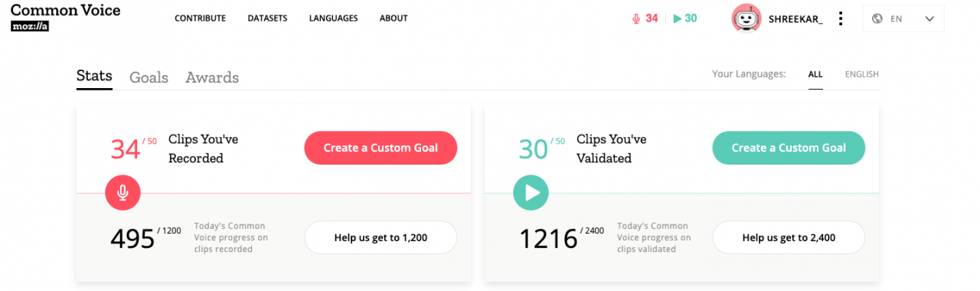The image size is (980, 291).
Task: Click the Common Voice Mozilla logo
Action: click(x=65, y=18)
